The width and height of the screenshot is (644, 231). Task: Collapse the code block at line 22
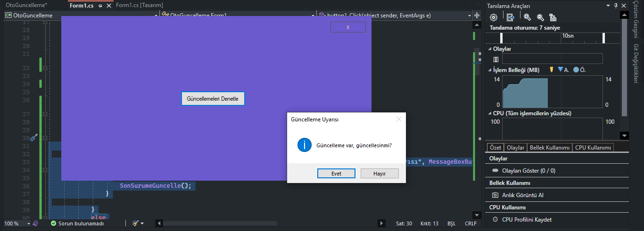point(45,68)
